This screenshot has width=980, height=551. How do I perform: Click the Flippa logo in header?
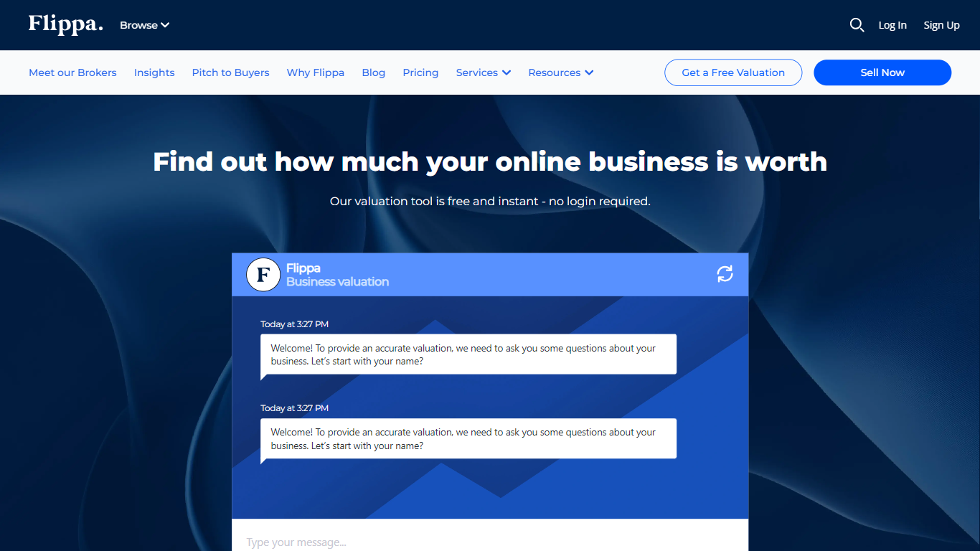(x=65, y=24)
